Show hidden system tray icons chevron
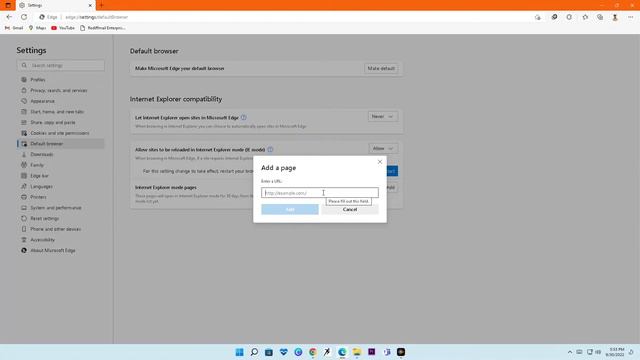This screenshot has width=640, height=360. (570, 352)
